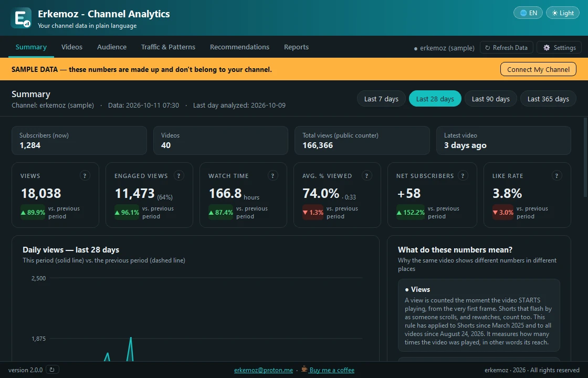Toggle the Light theme button
The width and height of the screenshot is (588, 378).
pos(562,13)
